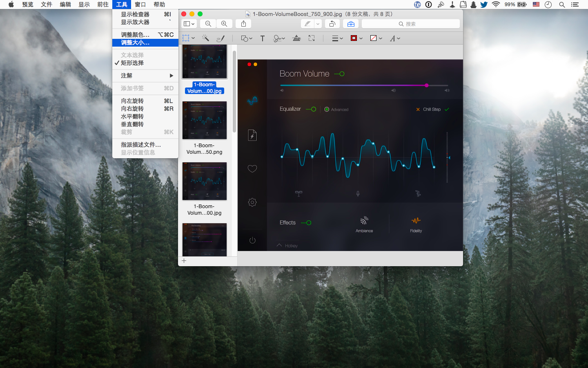Click the 1Password menu bar icon
This screenshot has height=368, width=588.
pyautogui.click(x=429, y=4)
